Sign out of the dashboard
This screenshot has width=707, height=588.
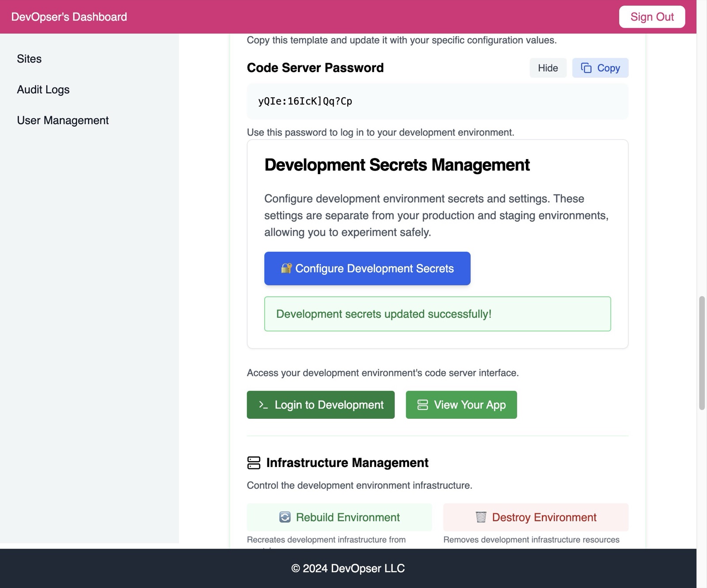click(652, 17)
